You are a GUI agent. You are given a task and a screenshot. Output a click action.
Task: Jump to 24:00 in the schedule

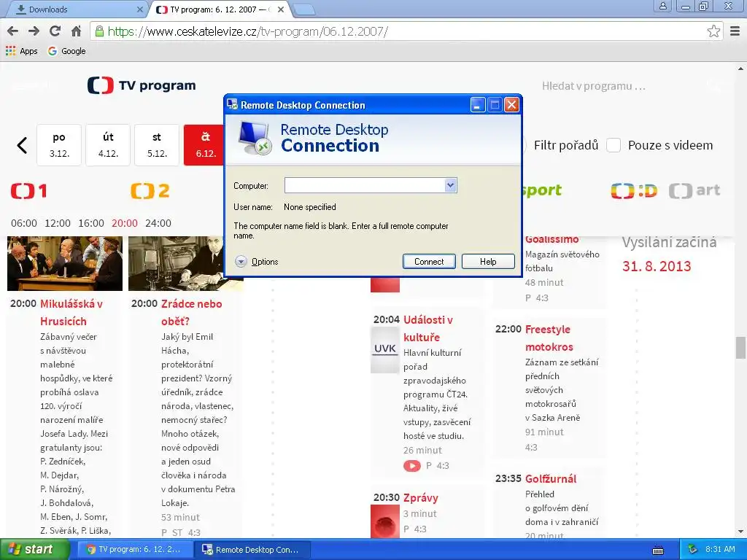158,223
